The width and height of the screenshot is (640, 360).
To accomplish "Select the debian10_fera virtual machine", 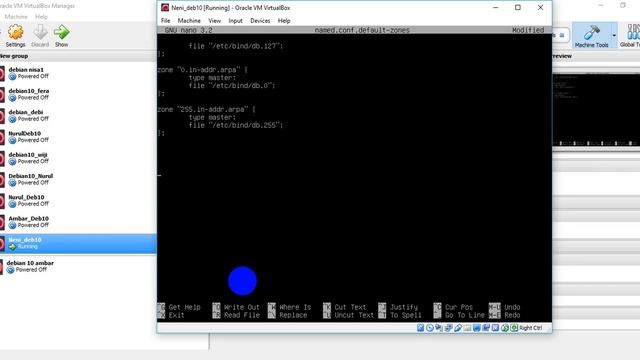I will (78, 94).
